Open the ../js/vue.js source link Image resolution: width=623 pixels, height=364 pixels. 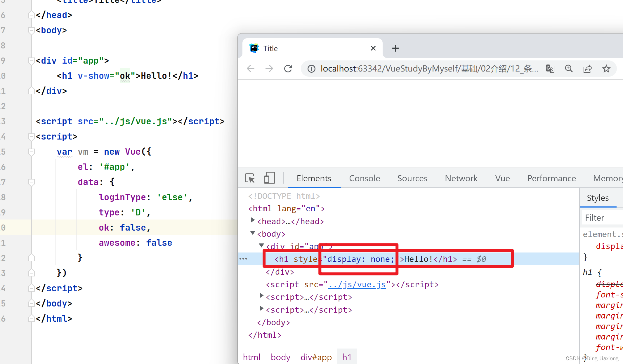click(x=357, y=284)
